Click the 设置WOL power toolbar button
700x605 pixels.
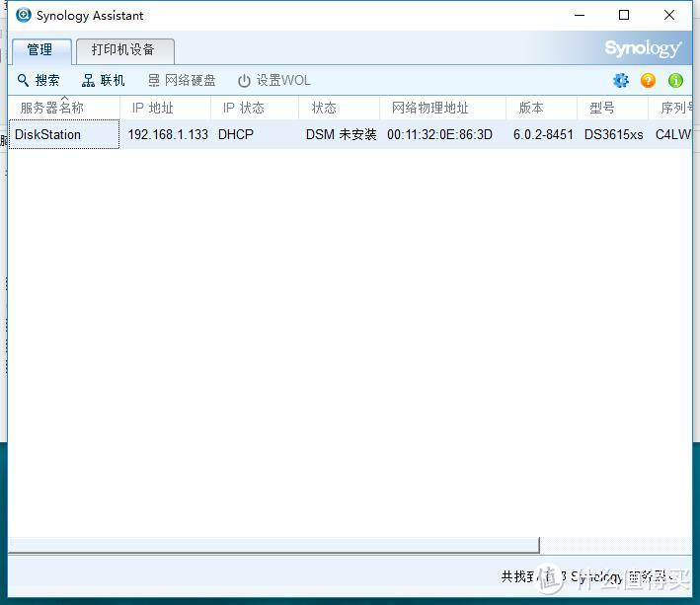[x=274, y=80]
